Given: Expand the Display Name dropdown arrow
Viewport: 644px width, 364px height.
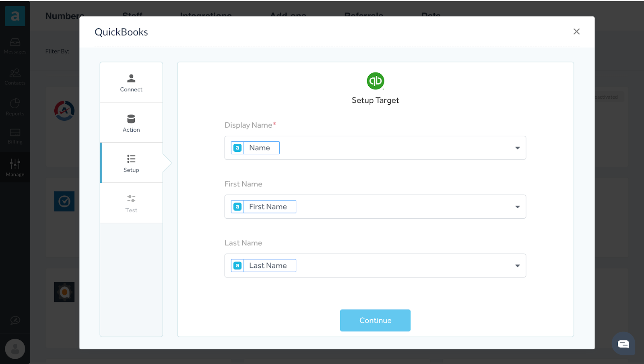Looking at the screenshot, I should (x=517, y=148).
